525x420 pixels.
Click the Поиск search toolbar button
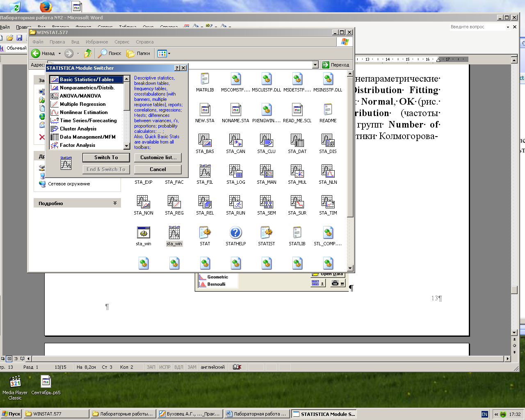[x=110, y=53]
